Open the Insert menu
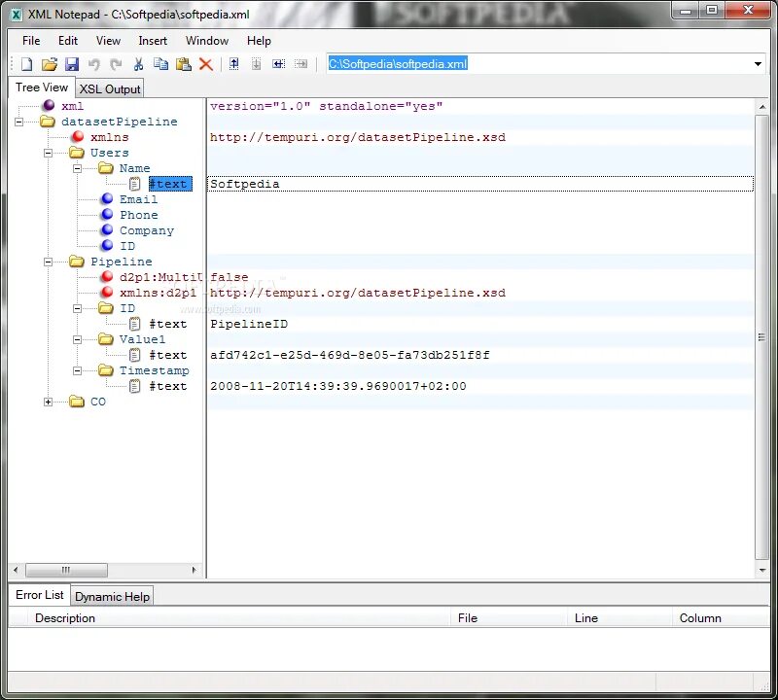 coord(153,41)
